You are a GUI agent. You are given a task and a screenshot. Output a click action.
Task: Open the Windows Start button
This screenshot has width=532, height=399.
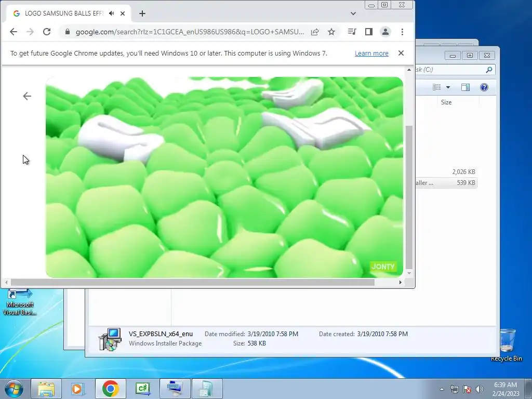14,389
